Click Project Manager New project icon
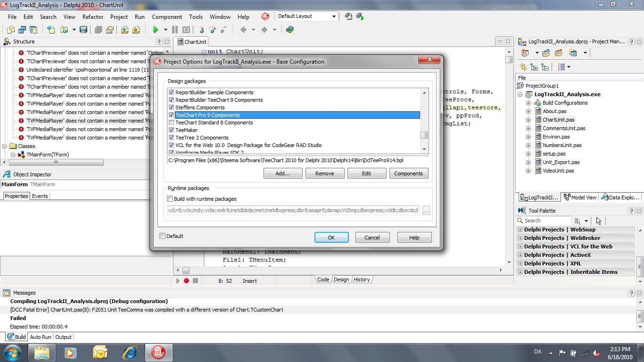The width and height of the screenshot is (644, 362). 525,53
